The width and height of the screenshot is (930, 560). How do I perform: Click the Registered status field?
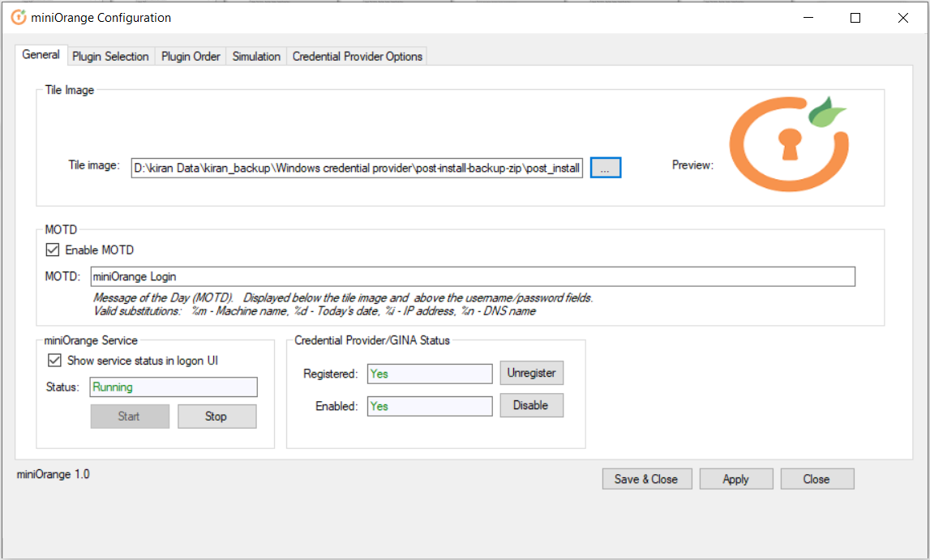(x=430, y=374)
